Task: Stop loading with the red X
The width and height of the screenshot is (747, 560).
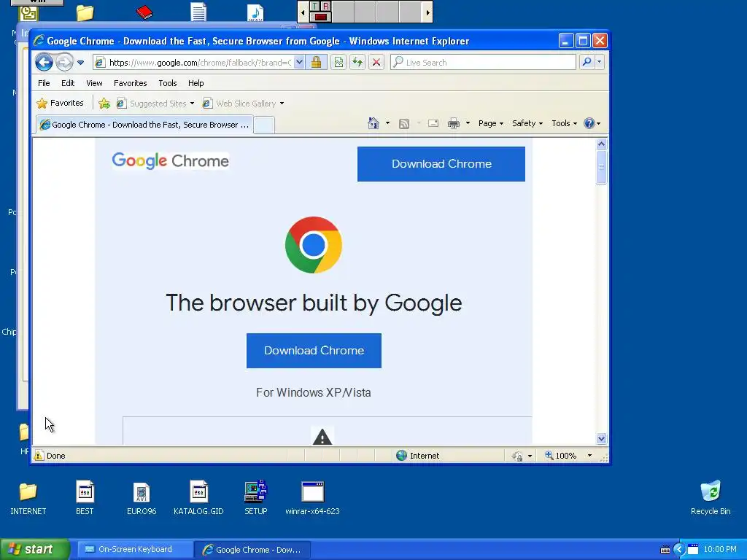Action: tap(376, 63)
